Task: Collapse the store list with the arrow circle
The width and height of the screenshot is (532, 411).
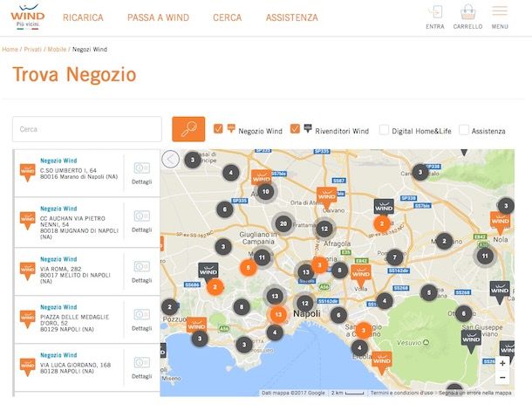Action: point(170,159)
